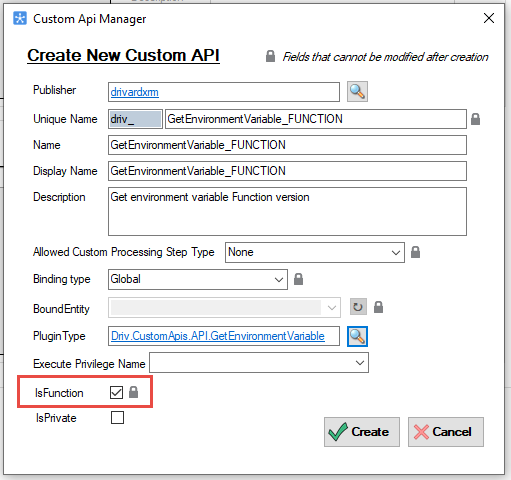Click lock icon next to IsFunction checkbox
This screenshot has height=480, width=511.
coord(133,392)
